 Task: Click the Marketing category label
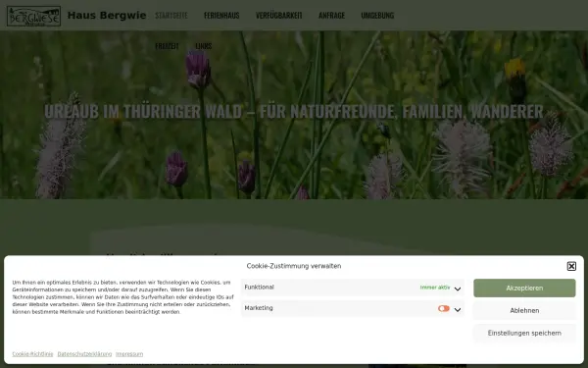tap(259, 308)
